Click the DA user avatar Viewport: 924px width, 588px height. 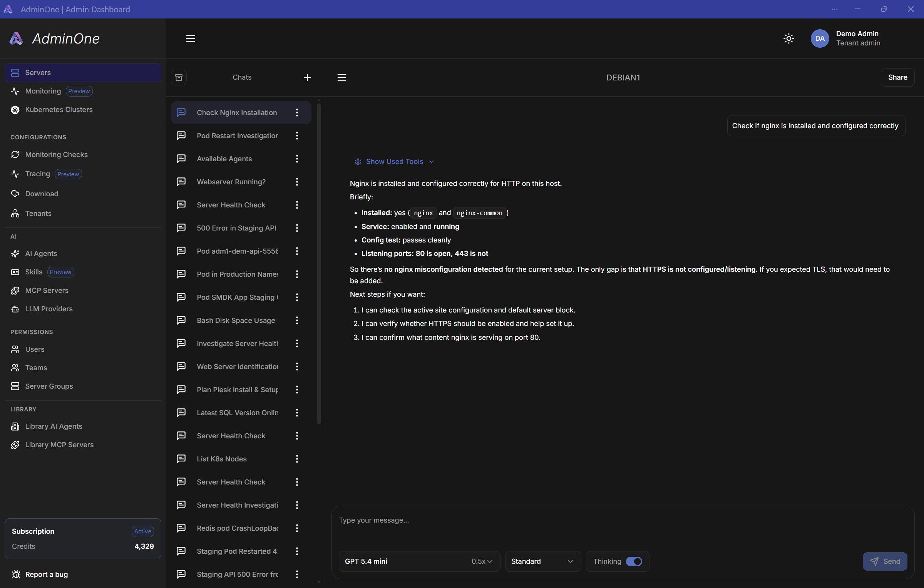tap(820, 38)
